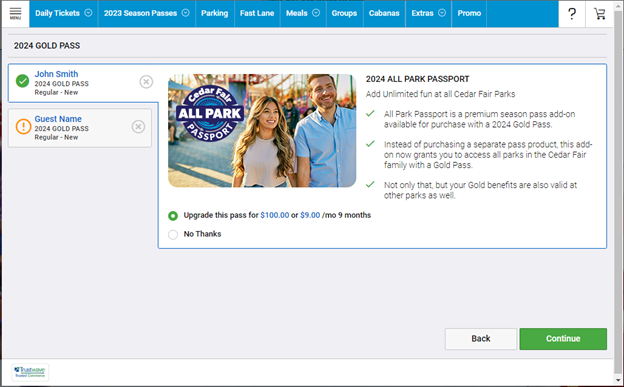This screenshot has height=387, width=624.
Task: Click 'Add Unlimited fun at all Cedar Fair Parks'
Action: (441, 94)
